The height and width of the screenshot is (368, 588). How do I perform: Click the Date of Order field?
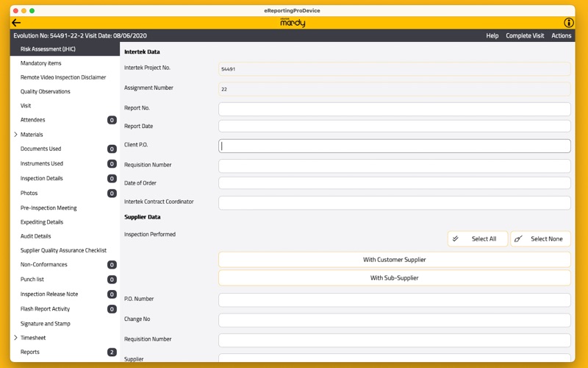click(395, 183)
